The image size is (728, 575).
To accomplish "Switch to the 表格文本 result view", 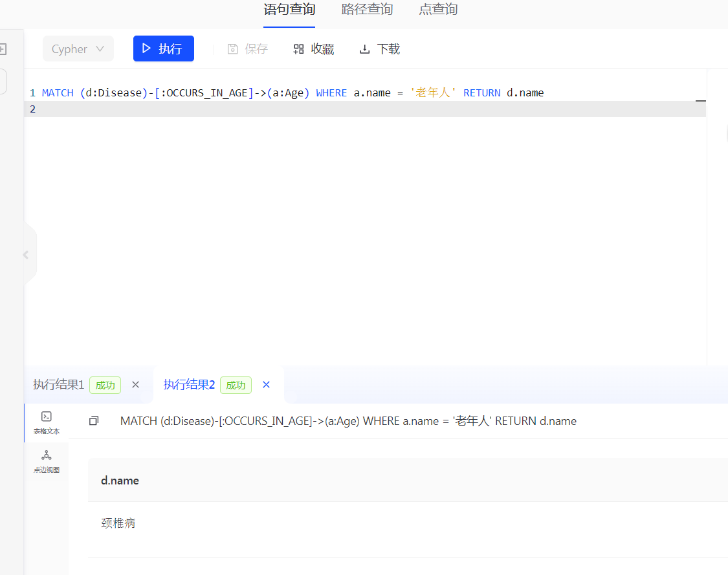I will point(46,422).
